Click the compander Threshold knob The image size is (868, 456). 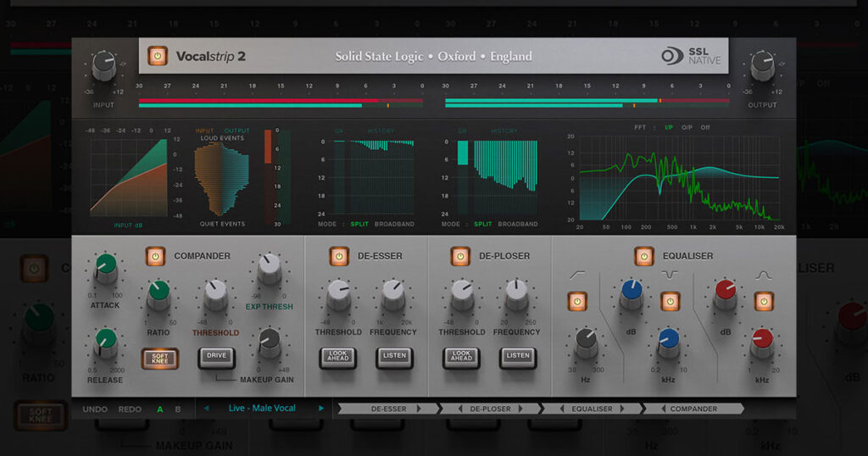coord(215,295)
